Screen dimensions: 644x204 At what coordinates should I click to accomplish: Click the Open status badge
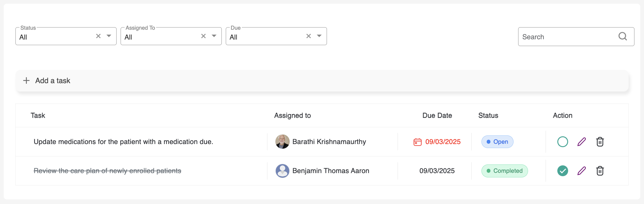click(497, 142)
